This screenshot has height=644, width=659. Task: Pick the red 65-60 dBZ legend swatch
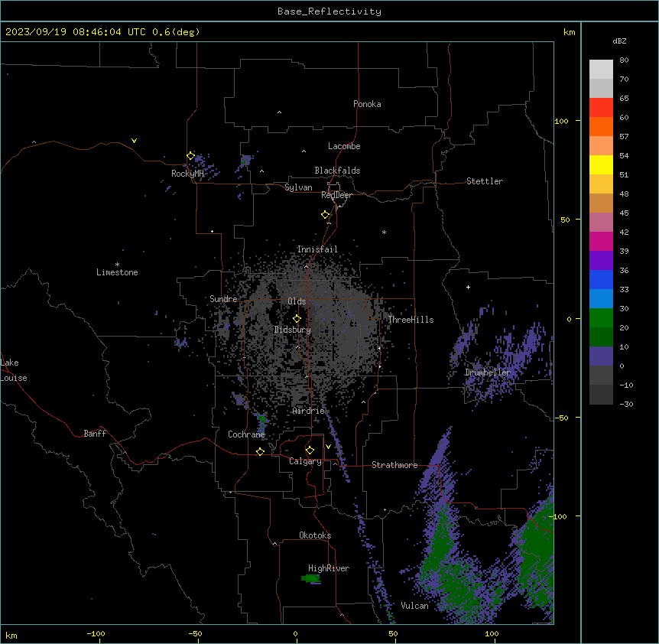pos(601,107)
